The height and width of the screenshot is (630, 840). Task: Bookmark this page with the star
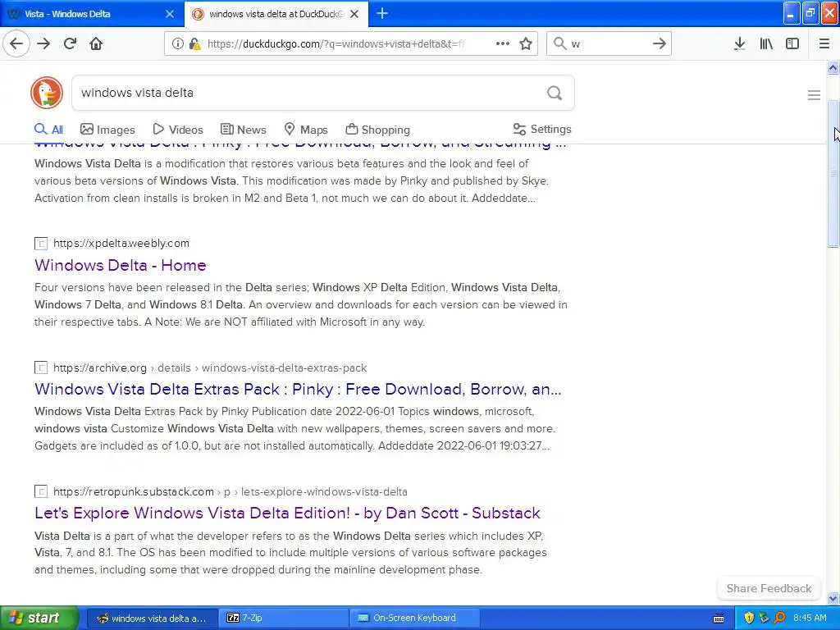click(x=526, y=43)
